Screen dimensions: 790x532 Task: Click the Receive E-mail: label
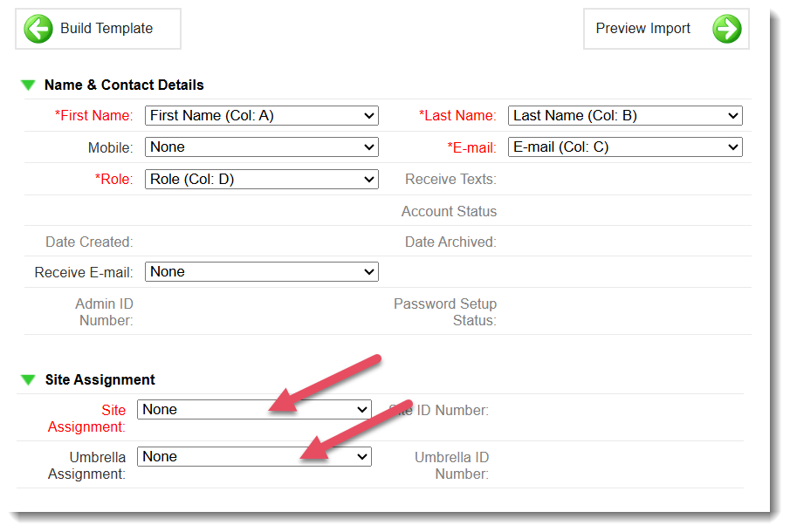84,272
